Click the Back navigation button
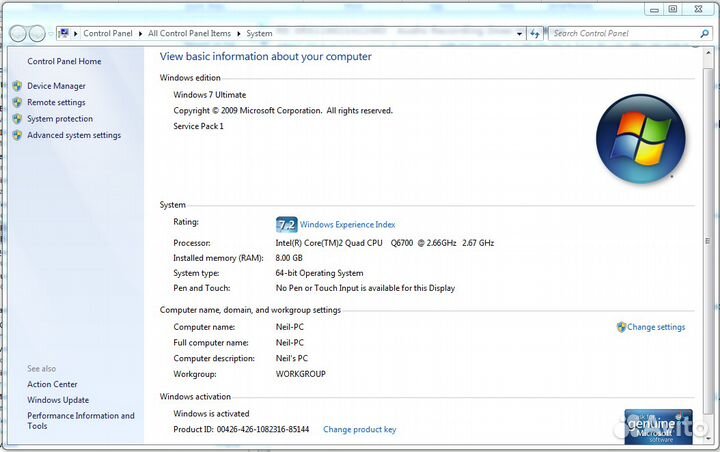720x452 pixels. (x=18, y=34)
